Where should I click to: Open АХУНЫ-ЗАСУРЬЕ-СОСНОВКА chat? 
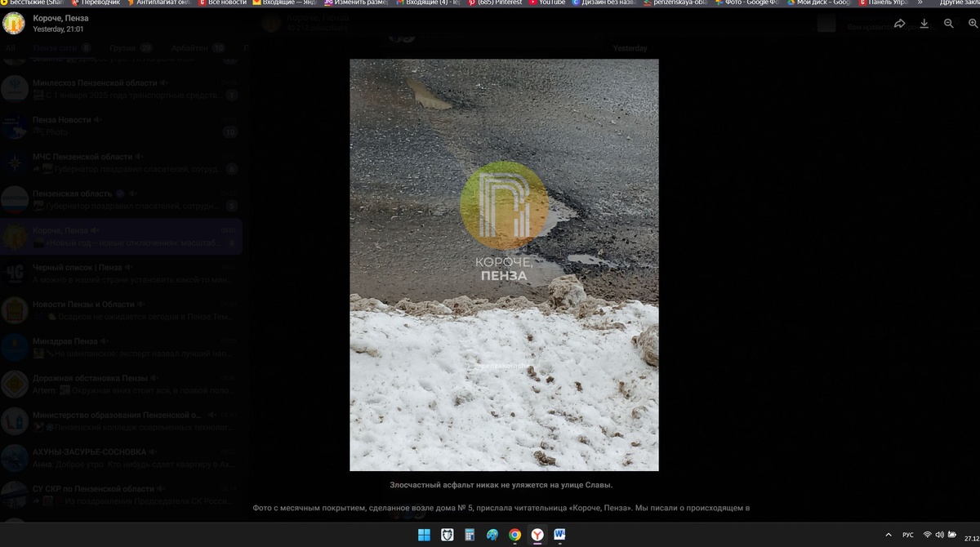pyautogui.click(x=121, y=457)
